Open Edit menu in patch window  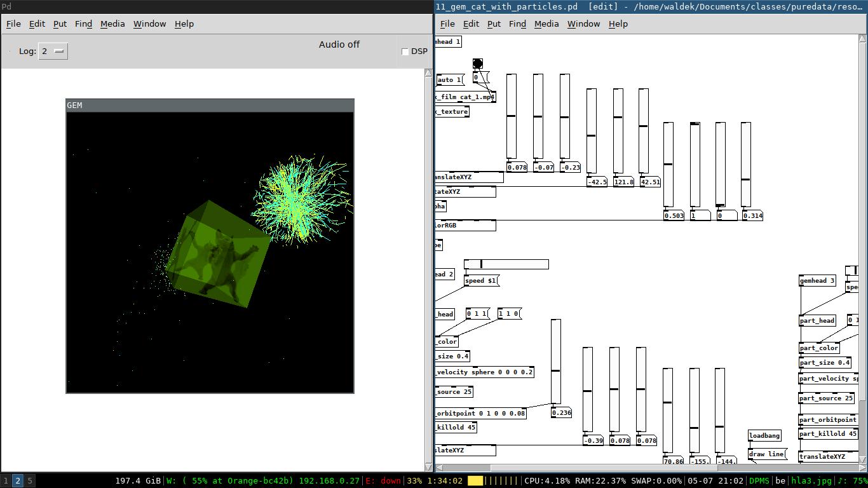[471, 24]
